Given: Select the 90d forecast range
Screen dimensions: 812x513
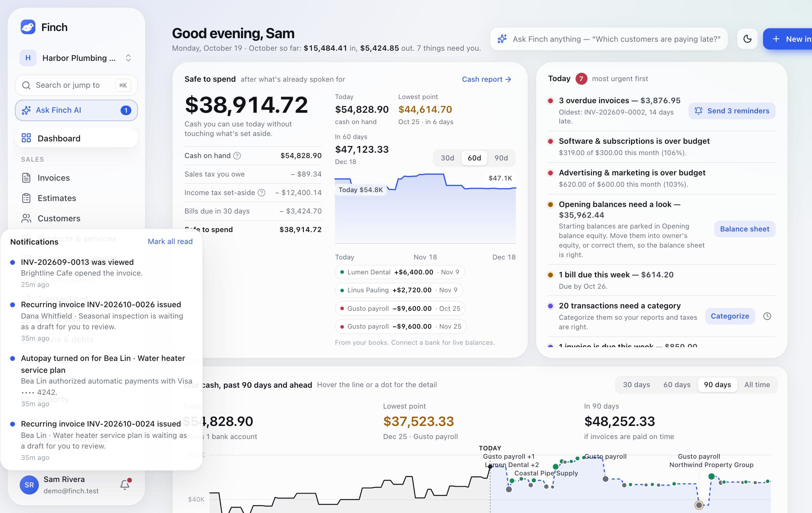Looking at the screenshot, I should point(501,158).
